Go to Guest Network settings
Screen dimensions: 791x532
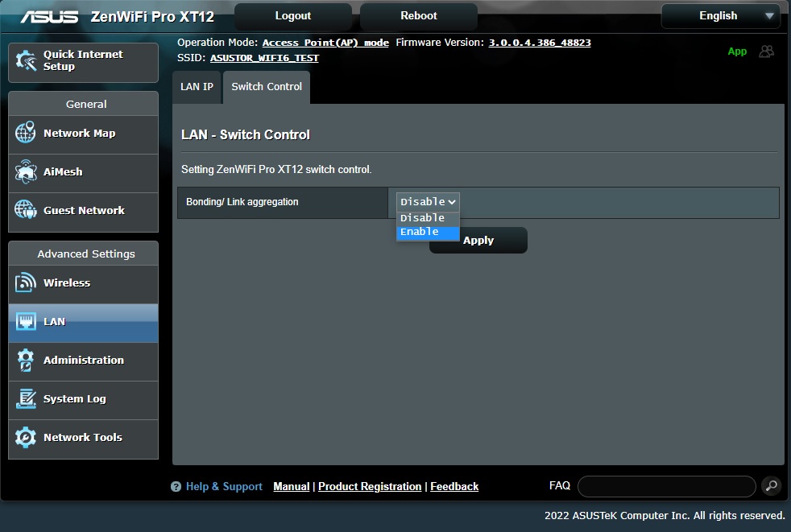(x=83, y=211)
